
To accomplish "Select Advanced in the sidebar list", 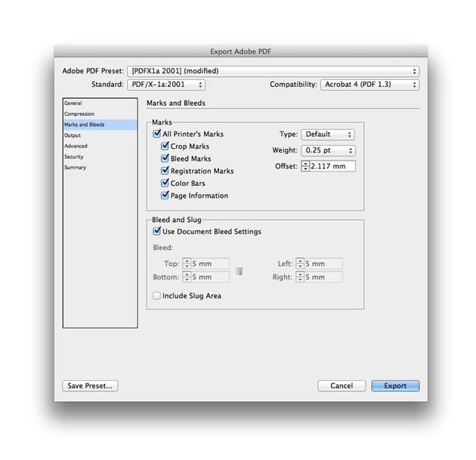I will pyautogui.click(x=100, y=146).
